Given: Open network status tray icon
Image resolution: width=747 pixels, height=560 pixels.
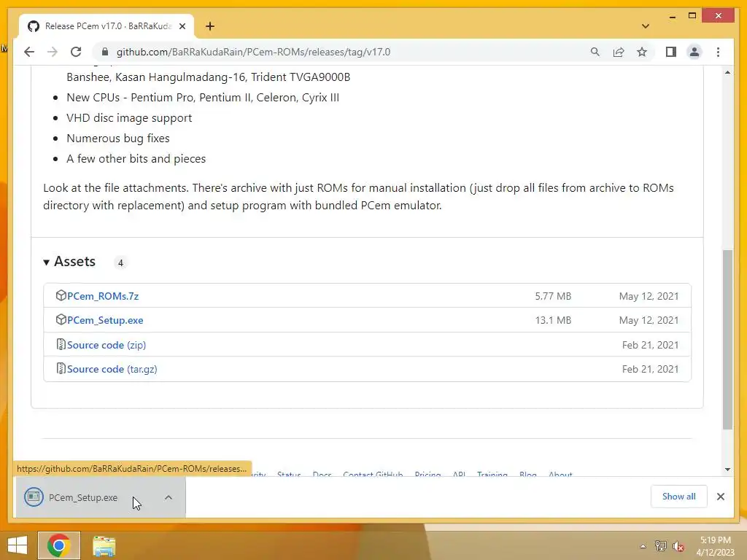Looking at the screenshot, I should 661,546.
